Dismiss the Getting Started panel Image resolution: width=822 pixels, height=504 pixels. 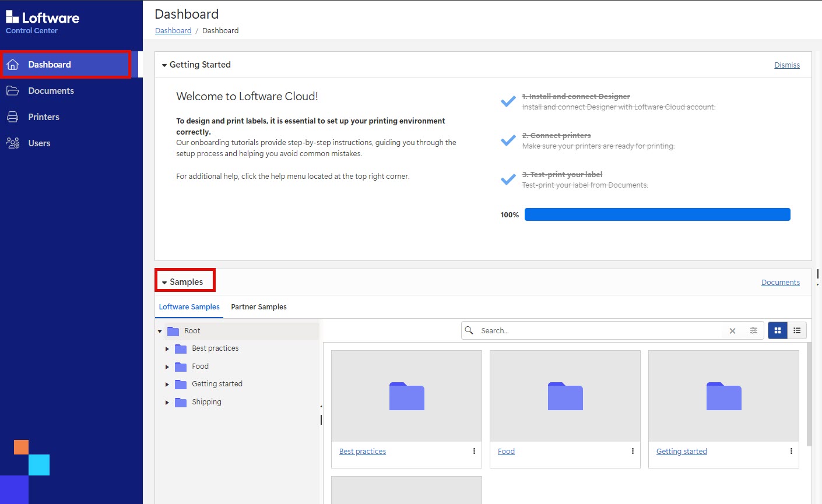(x=786, y=65)
